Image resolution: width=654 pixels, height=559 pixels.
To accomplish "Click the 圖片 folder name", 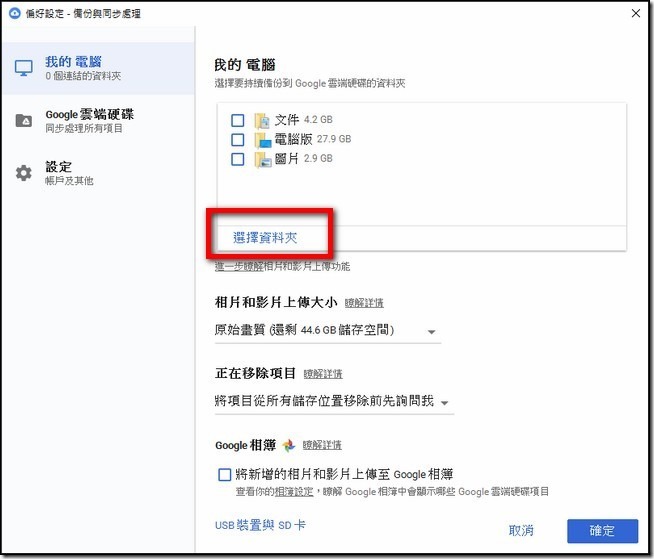I will coord(287,159).
